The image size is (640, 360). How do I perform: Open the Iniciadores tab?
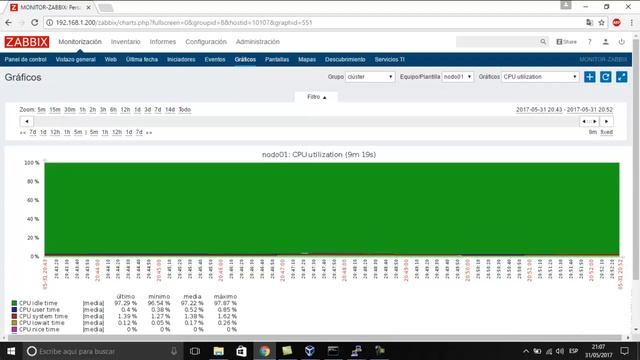pos(181,60)
